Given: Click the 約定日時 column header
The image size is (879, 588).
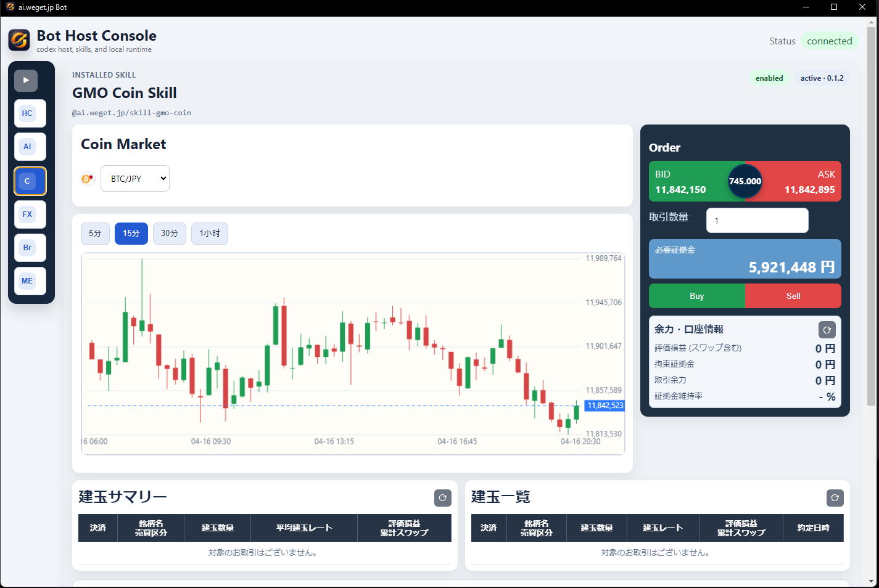Looking at the screenshot, I should (813, 528).
